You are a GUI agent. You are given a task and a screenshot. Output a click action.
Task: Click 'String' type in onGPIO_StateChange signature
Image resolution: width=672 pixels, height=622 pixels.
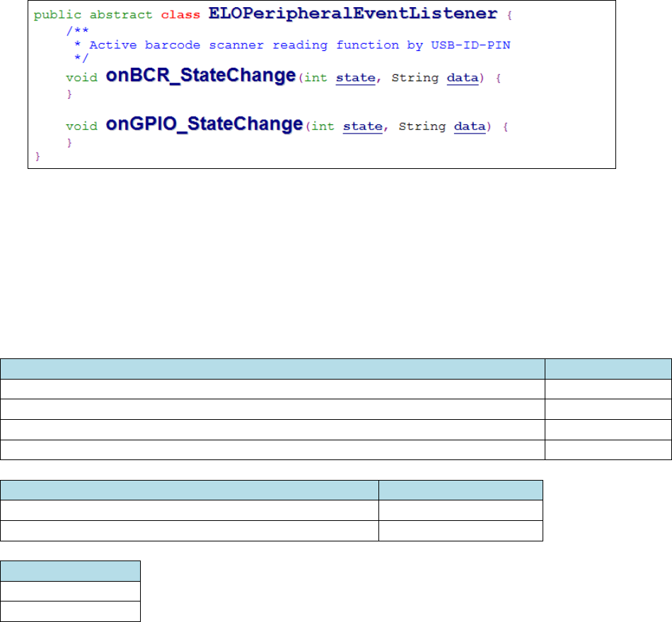pos(422,127)
